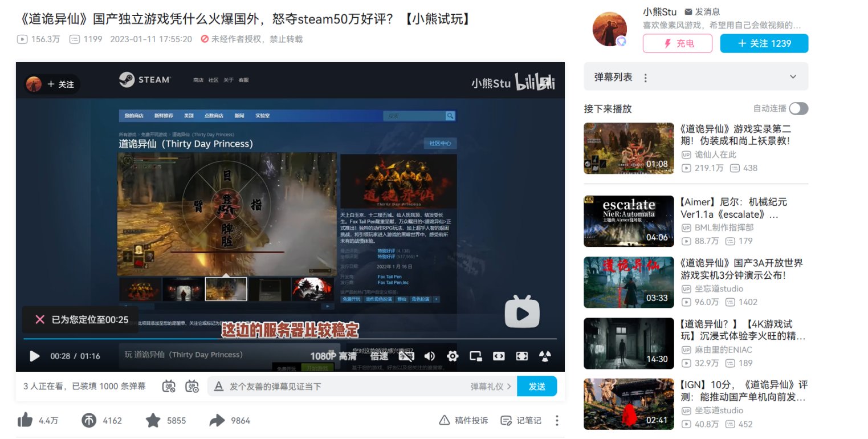This screenshot has width=868, height=439.
Task: Open the 记笔记 notes feature
Action: [521, 421]
